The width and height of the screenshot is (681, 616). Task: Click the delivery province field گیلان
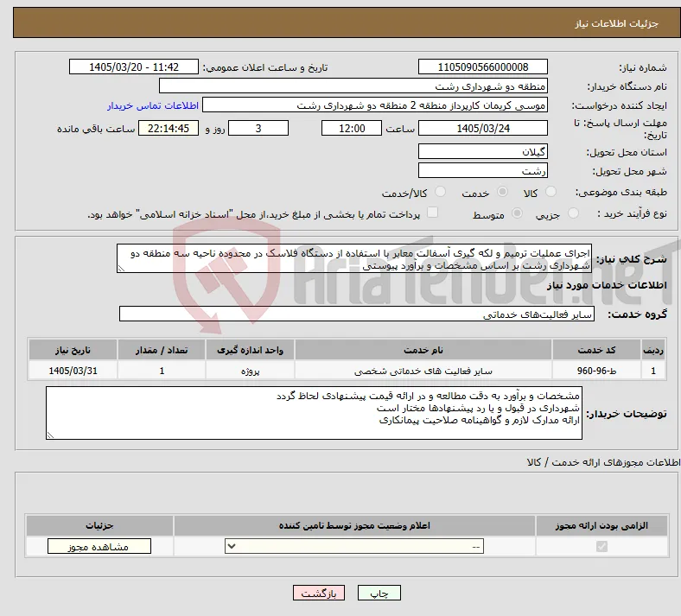(483, 151)
